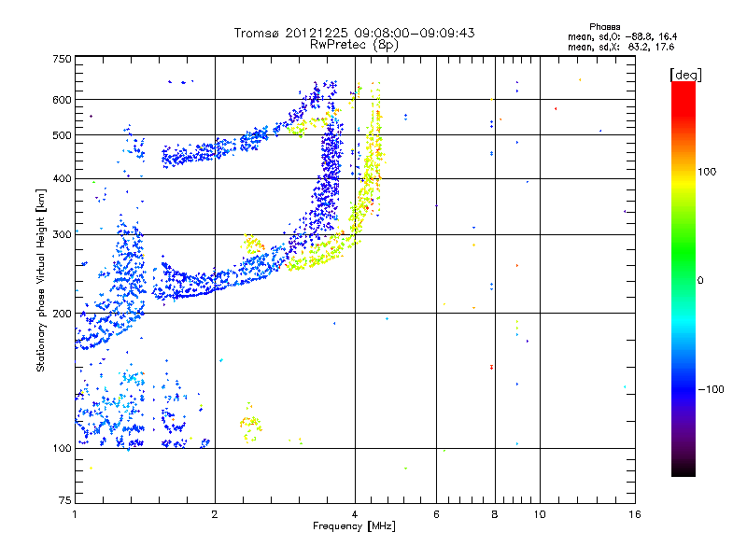Click the "Frequency [MHz]" x-axis label

coord(354,526)
